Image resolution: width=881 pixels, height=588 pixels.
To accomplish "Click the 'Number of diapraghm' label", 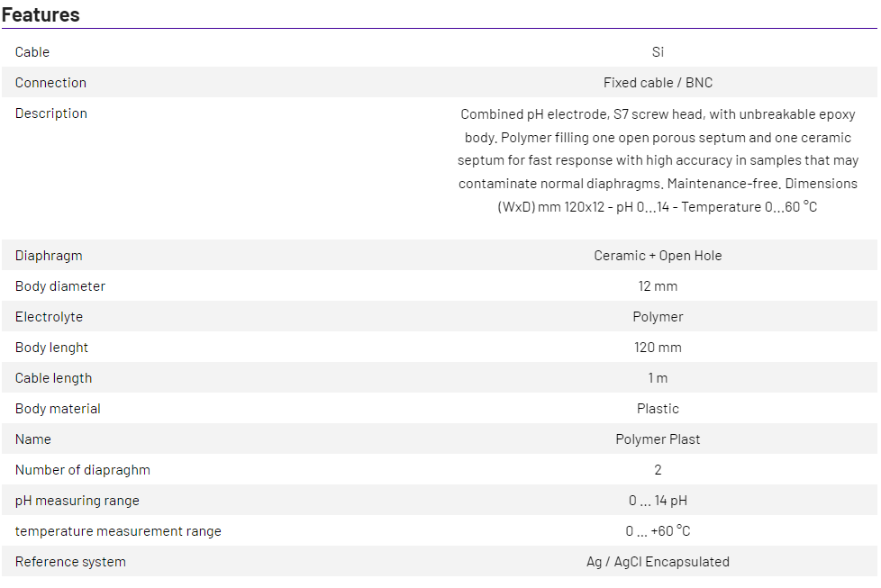I will (83, 470).
